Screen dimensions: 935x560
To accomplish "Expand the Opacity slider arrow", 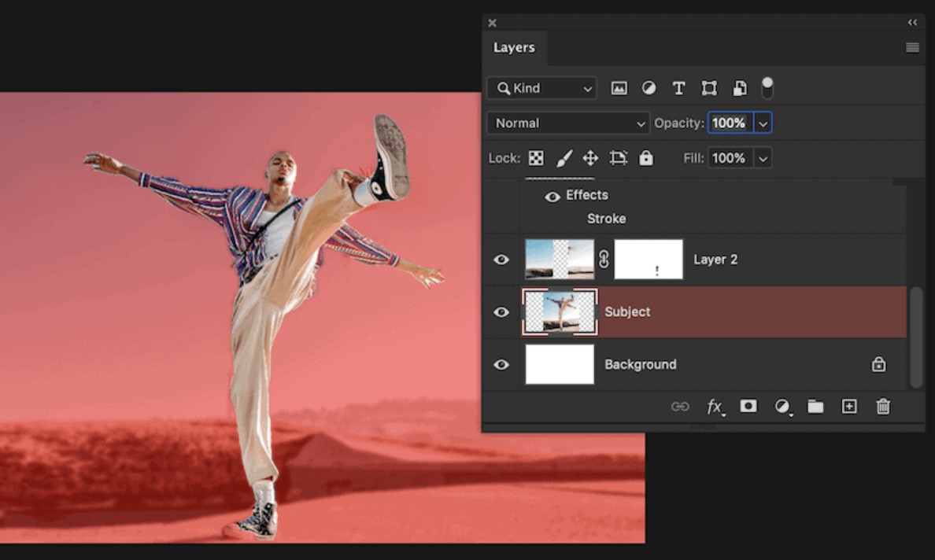I will (x=763, y=123).
